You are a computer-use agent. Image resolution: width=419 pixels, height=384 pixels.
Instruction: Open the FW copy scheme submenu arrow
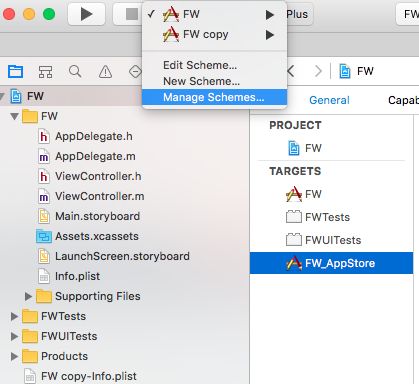pos(270,34)
